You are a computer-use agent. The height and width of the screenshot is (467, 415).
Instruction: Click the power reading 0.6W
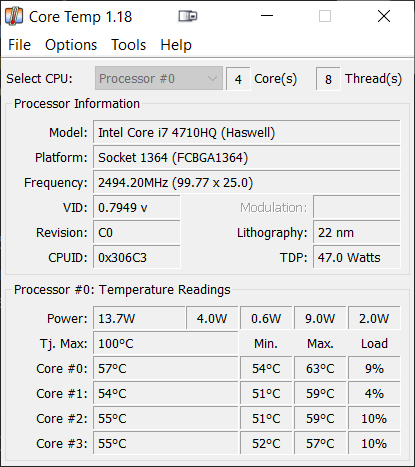point(266,318)
